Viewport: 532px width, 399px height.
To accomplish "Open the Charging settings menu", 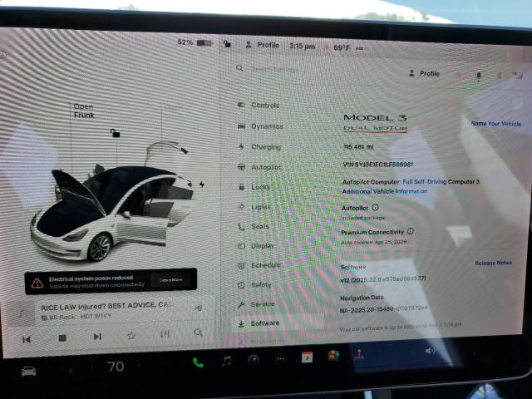I will (x=259, y=146).
